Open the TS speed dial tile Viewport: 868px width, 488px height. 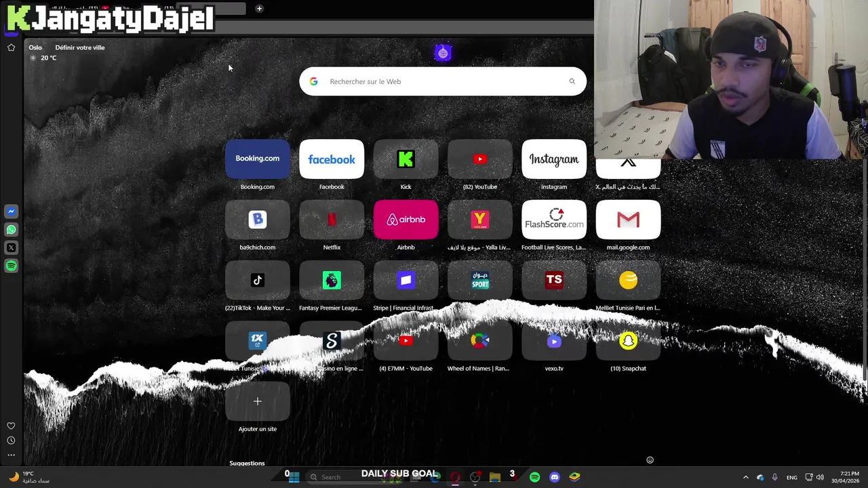coord(554,280)
